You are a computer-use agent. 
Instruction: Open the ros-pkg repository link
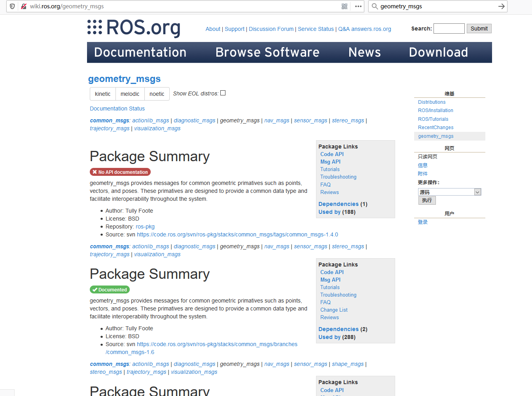pos(145,227)
